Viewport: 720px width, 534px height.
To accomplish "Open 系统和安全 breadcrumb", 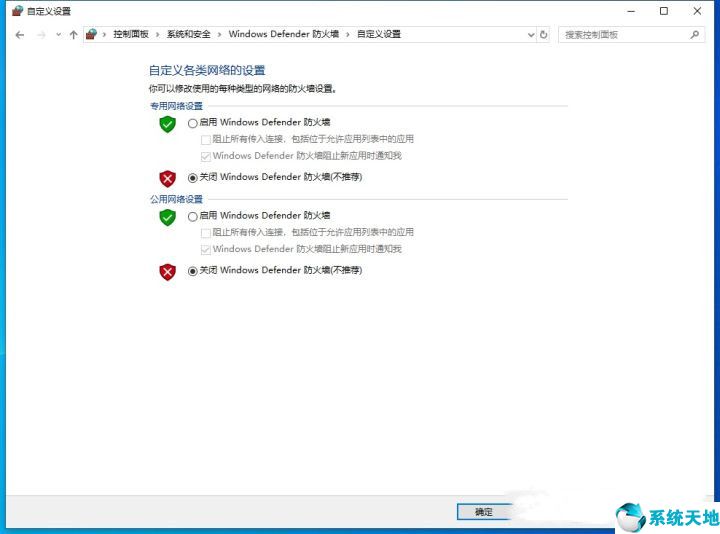I will 188,34.
